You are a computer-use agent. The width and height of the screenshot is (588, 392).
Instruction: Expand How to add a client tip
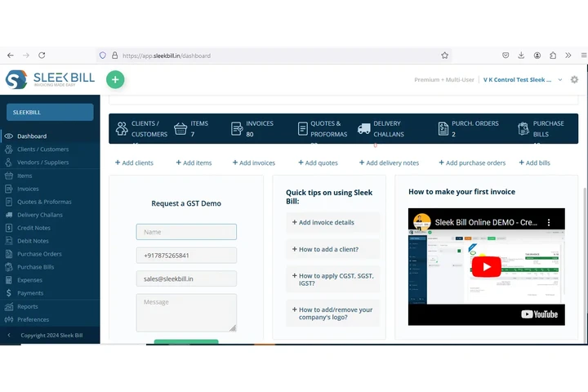click(x=332, y=249)
